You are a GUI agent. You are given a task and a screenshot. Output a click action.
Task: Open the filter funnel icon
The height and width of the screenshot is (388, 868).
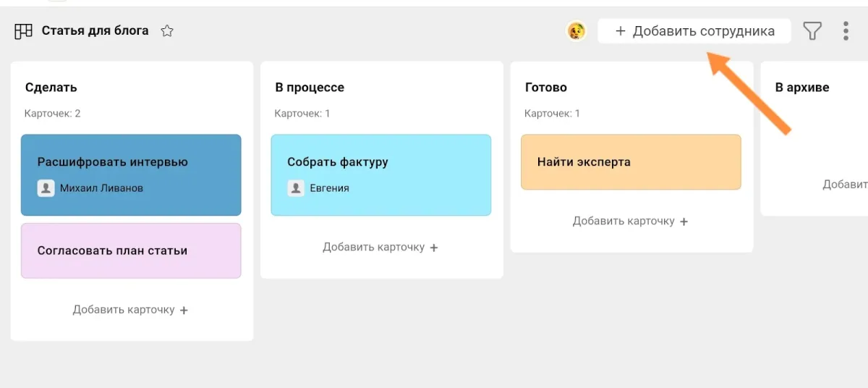(813, 31)
